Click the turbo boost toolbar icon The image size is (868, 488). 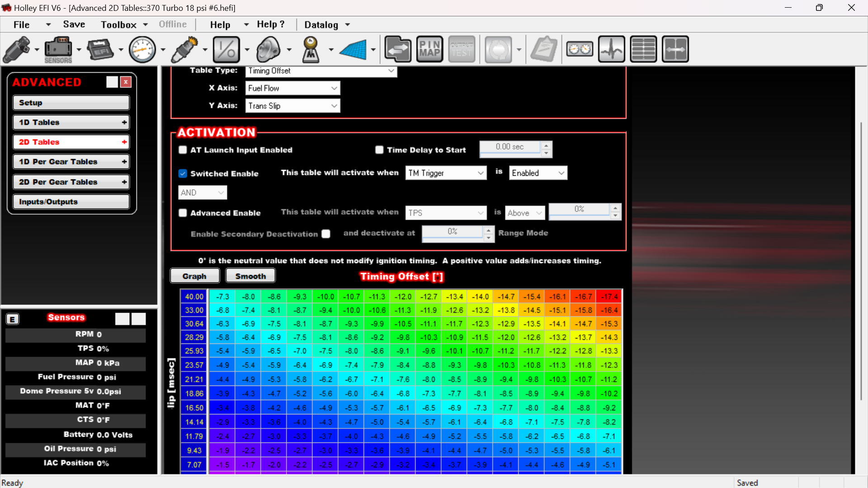(x=269, y=49)
